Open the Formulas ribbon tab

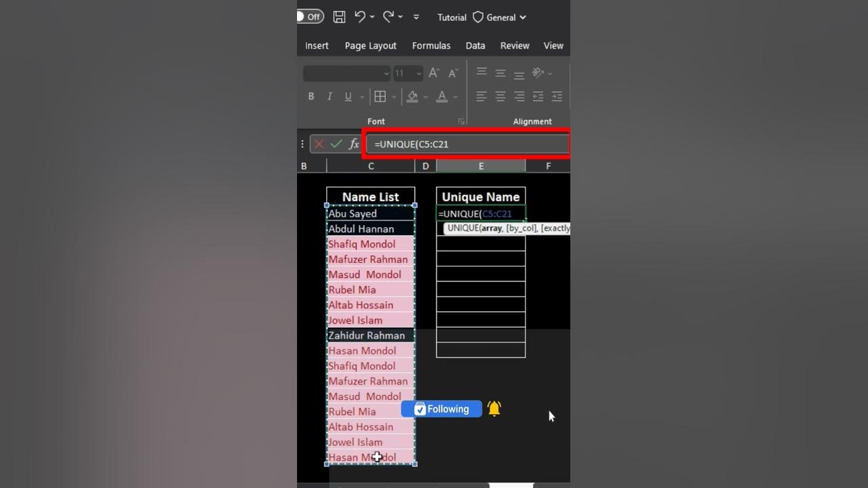(431, 45)
